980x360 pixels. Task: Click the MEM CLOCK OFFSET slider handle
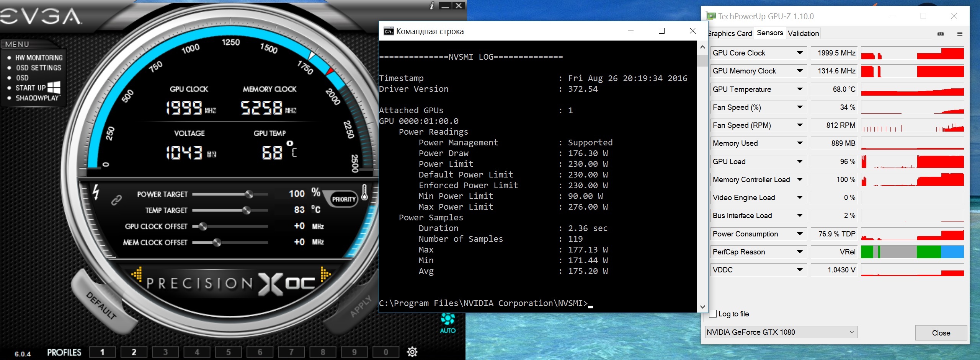pos(217,242)
